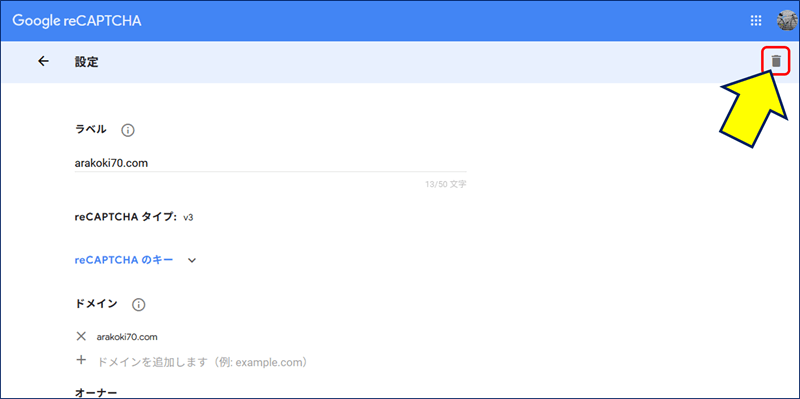Click the 設定 page title
This screenshot has width=800, height=399.
click(87, 62)
